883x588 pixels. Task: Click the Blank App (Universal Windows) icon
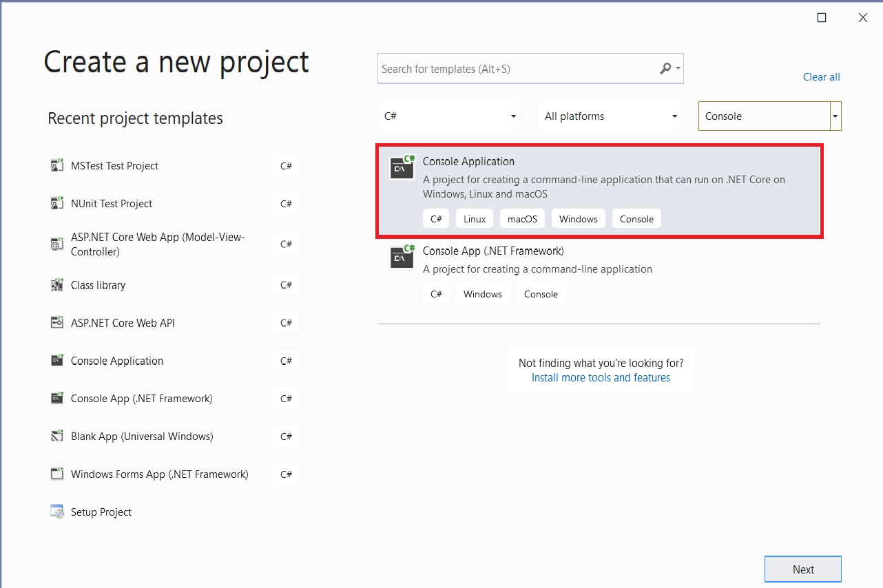(57, 437)
